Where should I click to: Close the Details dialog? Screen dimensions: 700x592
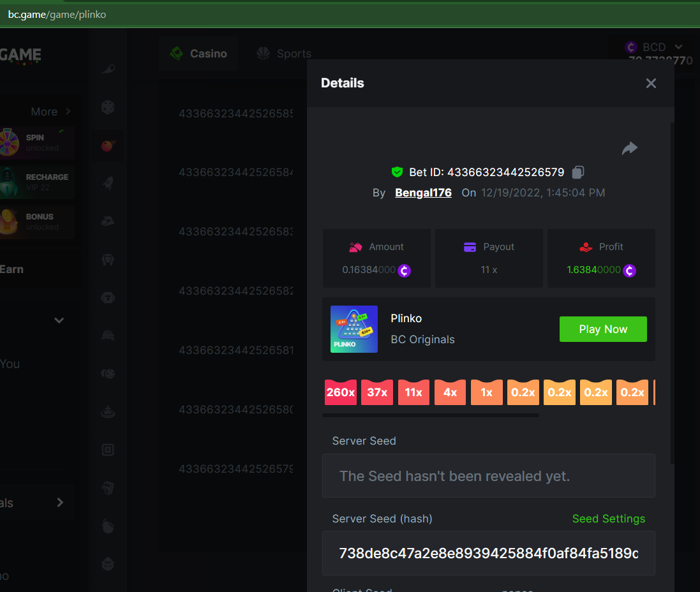(651, 84)
